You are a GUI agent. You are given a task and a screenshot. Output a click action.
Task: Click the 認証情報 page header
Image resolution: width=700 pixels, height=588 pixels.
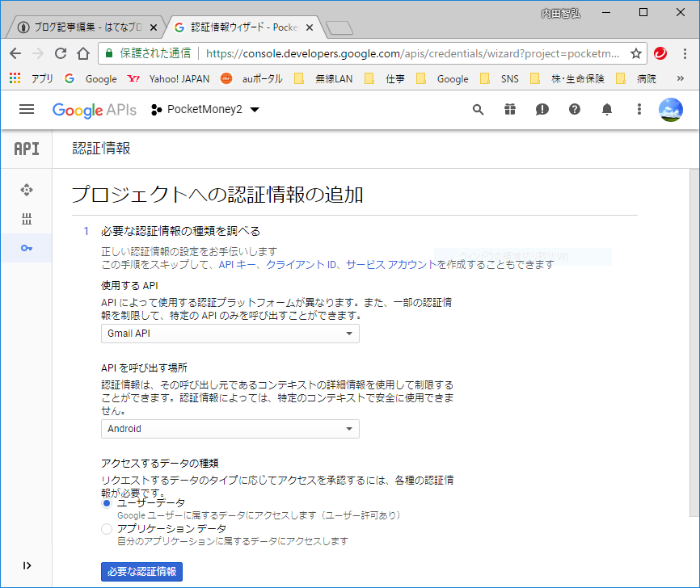point(101,149)
